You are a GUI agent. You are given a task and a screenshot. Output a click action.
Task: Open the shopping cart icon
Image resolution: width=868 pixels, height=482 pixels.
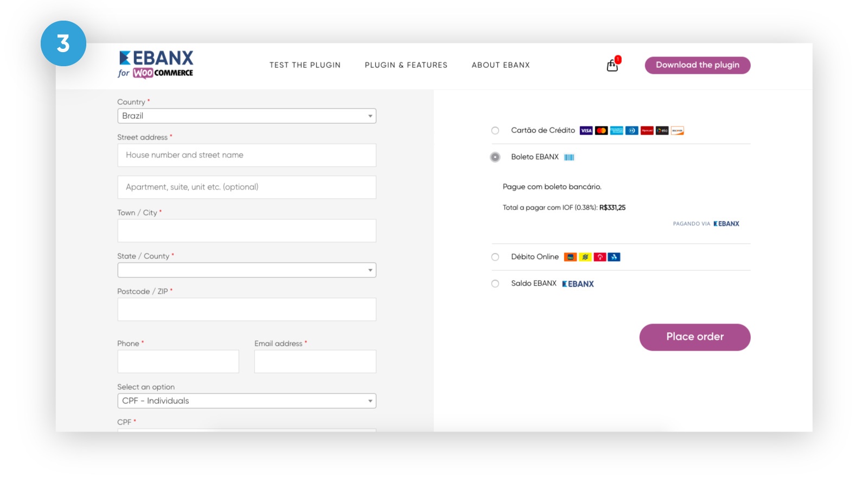point(612,65)
